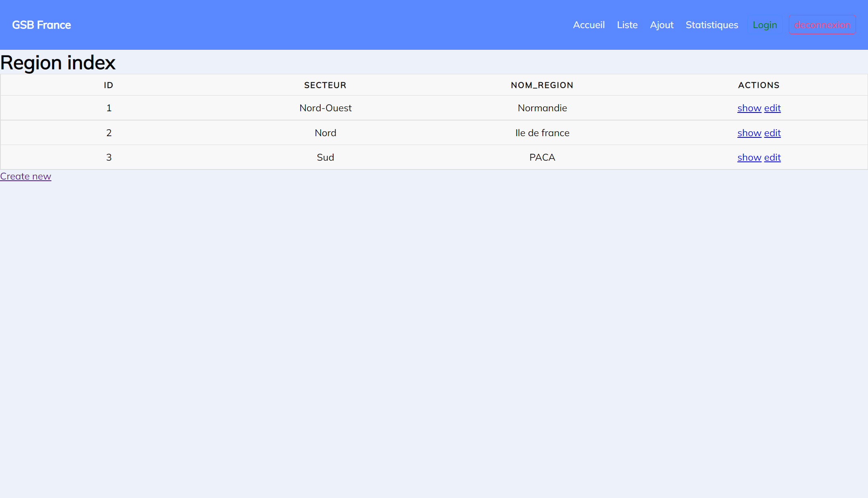The width and height of the screenshot is (868, 498).
Task: Click show for Ile de france region
Action: pyautogui.click(x=749, y=132)
